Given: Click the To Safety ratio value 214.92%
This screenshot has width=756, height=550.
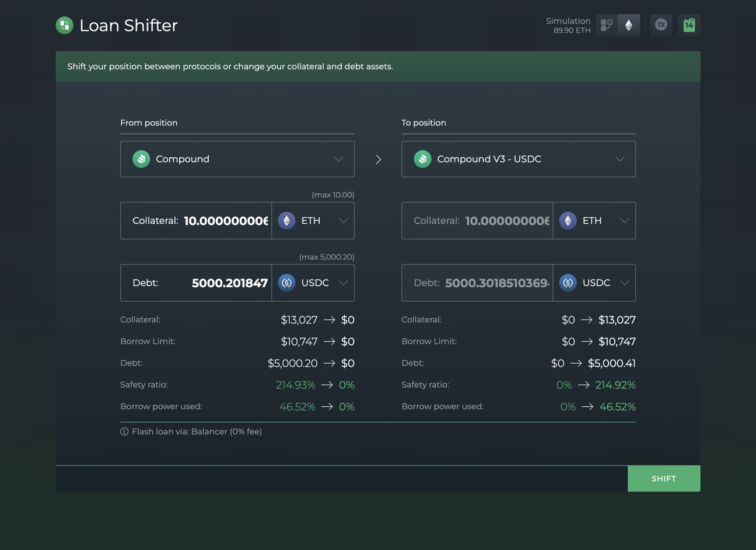Looking at the screenshot, I should click(x=615, y=385).
